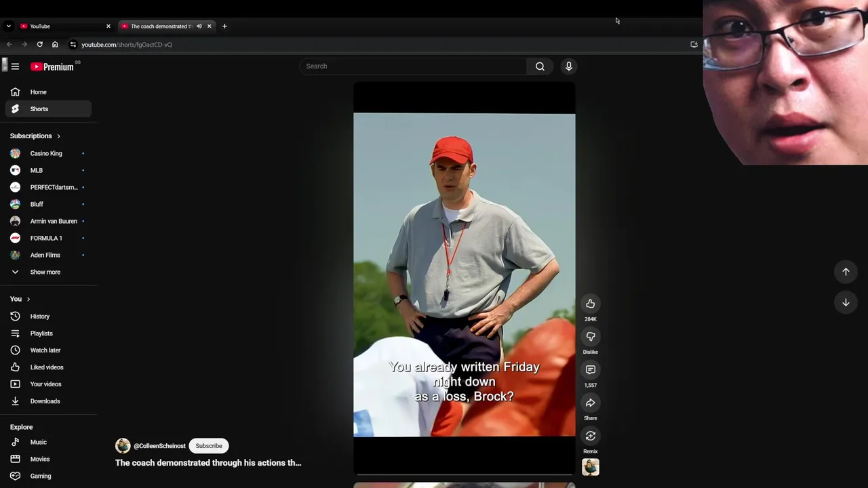Go to the YouTube Premium logo home
Viewport: 868px width, 488px height.
tap(52, 66)
